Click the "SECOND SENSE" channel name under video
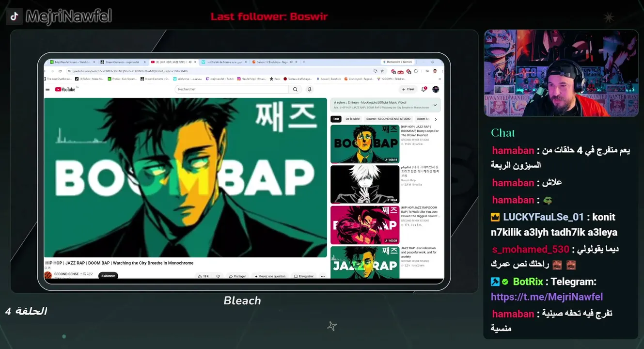The height and width of the screenshot is (349, 644). pyautogui.click(x=73, y=274)
